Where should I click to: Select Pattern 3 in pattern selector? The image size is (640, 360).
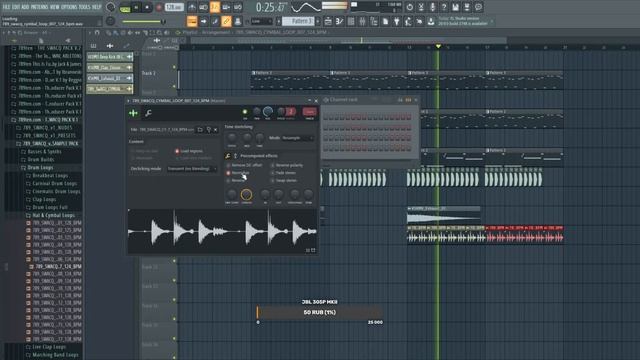(298, 21)
